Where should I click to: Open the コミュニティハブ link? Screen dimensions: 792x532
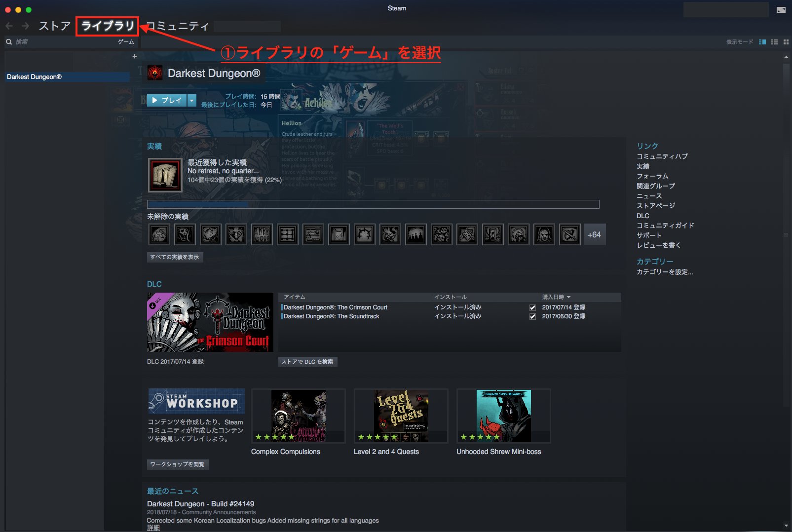click(662, 156)
